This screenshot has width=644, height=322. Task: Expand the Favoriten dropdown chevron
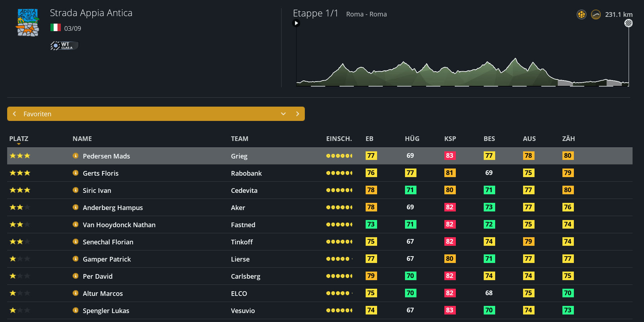click(283, 114)
